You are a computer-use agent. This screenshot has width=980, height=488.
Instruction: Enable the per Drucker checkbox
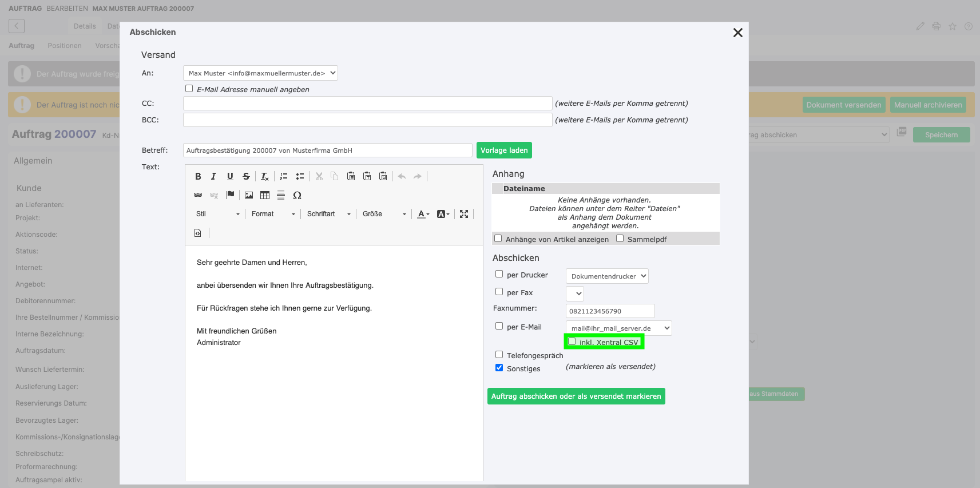499,274
